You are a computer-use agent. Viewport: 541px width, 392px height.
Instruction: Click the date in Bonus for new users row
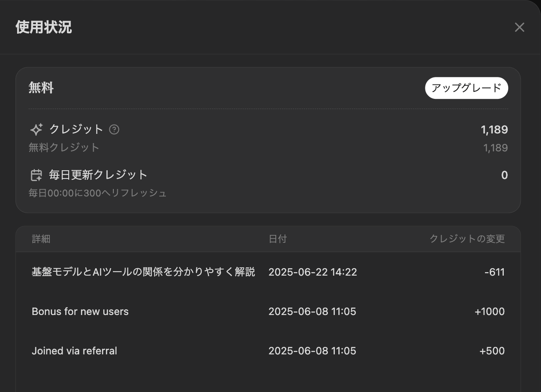[x=312, y=311]
